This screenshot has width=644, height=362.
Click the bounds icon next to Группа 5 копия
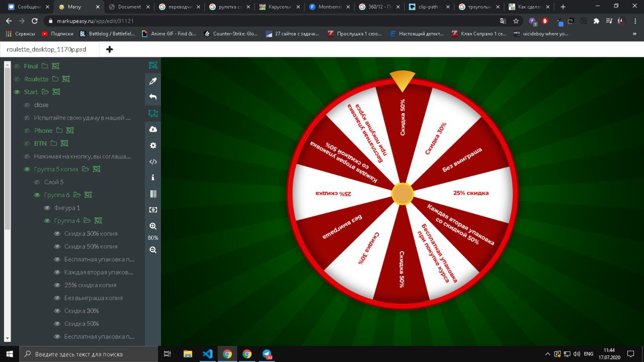pyautogui.click(x=97, y=169)
